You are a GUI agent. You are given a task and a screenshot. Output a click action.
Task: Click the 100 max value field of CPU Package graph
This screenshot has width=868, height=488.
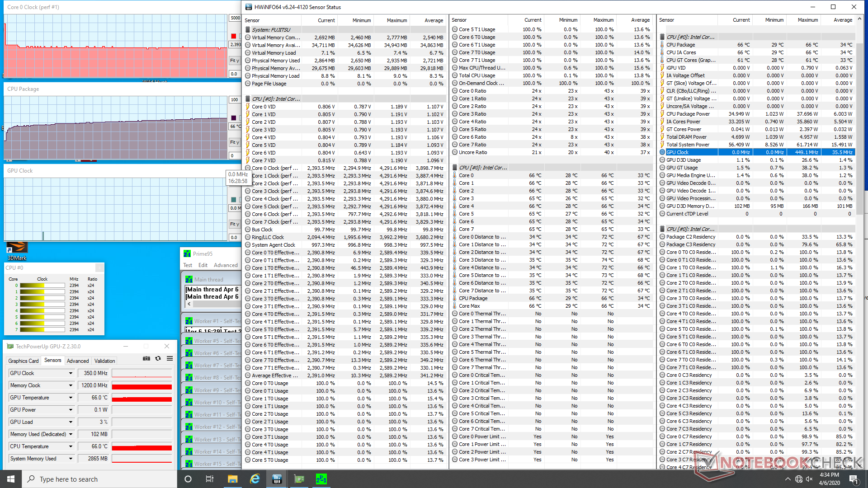(235, 100)
